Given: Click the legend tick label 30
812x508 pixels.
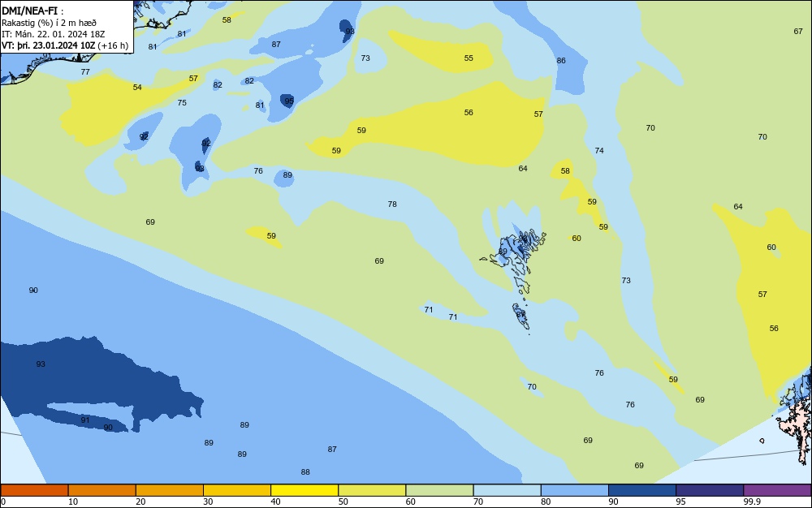Looking at the screenshot, I should click(x=208, y=502).
